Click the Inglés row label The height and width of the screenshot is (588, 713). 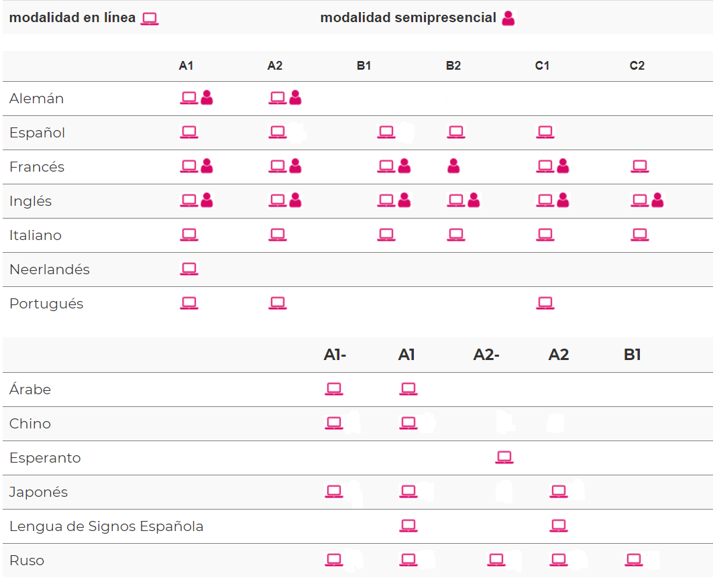30,201
